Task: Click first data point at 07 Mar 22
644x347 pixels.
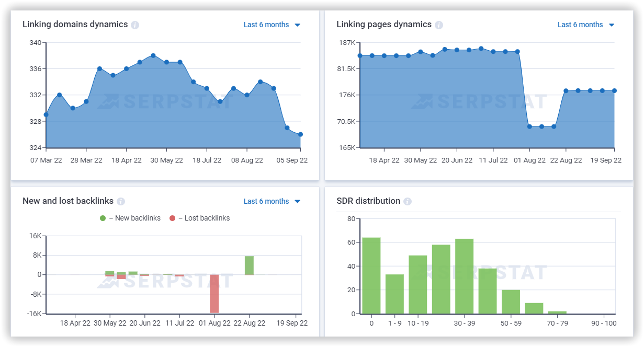Action: (46, 114)
